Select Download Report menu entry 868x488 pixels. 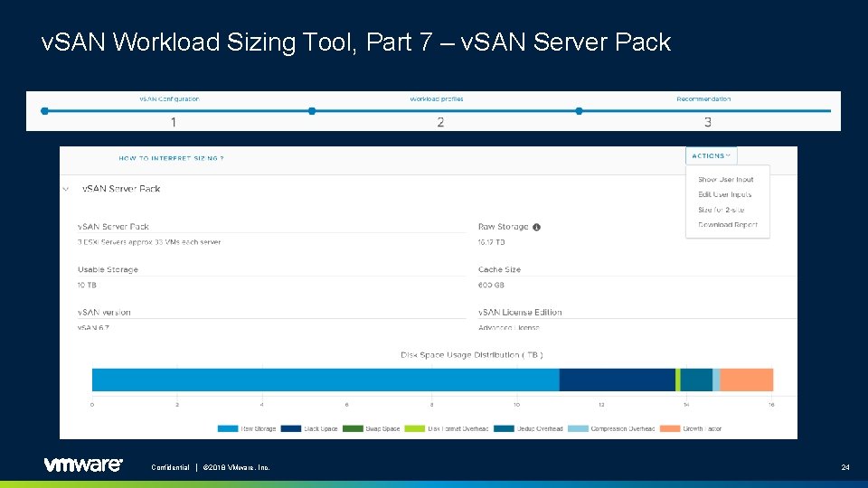(x=727, y=225)
